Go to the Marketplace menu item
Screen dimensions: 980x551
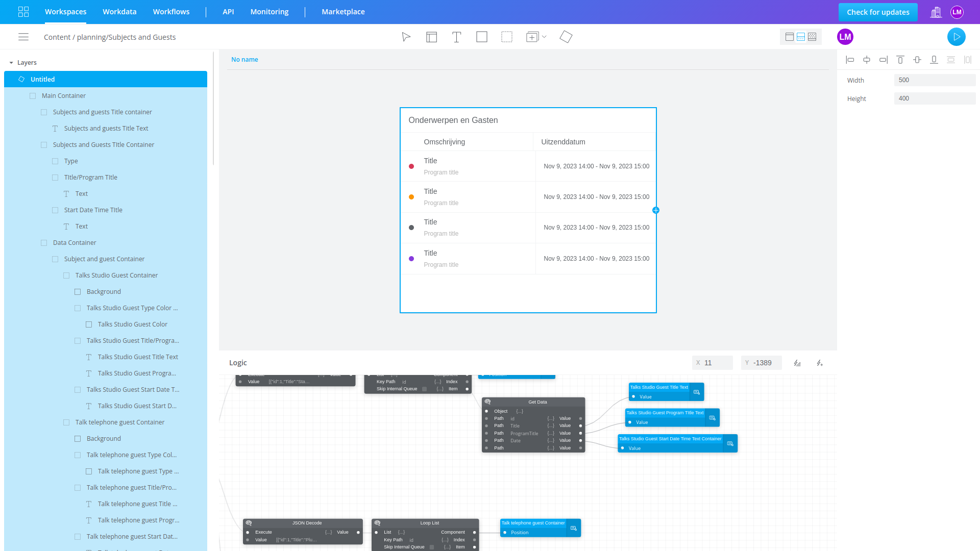tap(343, 12)
